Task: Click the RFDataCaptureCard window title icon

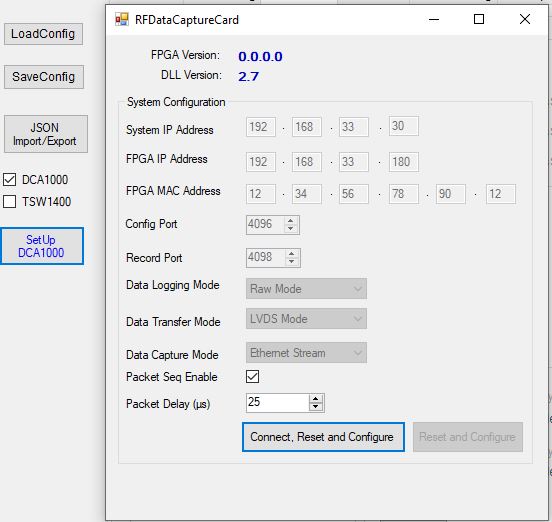Action: (122, 19)
